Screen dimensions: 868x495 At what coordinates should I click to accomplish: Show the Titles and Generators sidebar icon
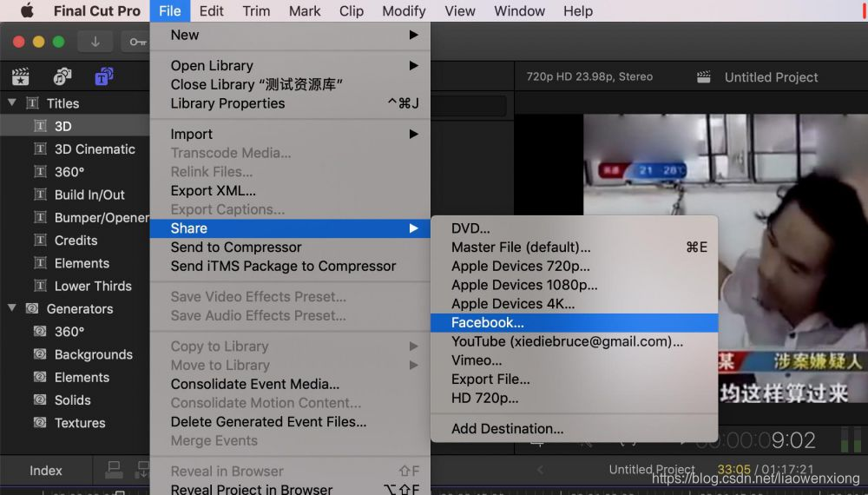(x=103, y=77)
